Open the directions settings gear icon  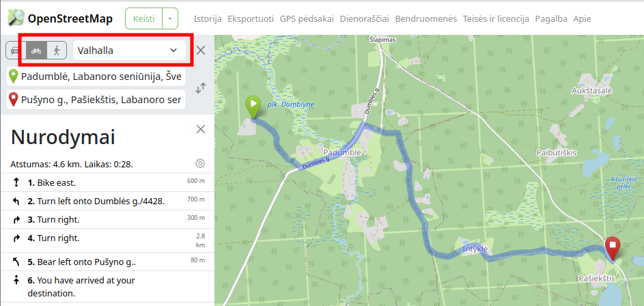[200, 163]
